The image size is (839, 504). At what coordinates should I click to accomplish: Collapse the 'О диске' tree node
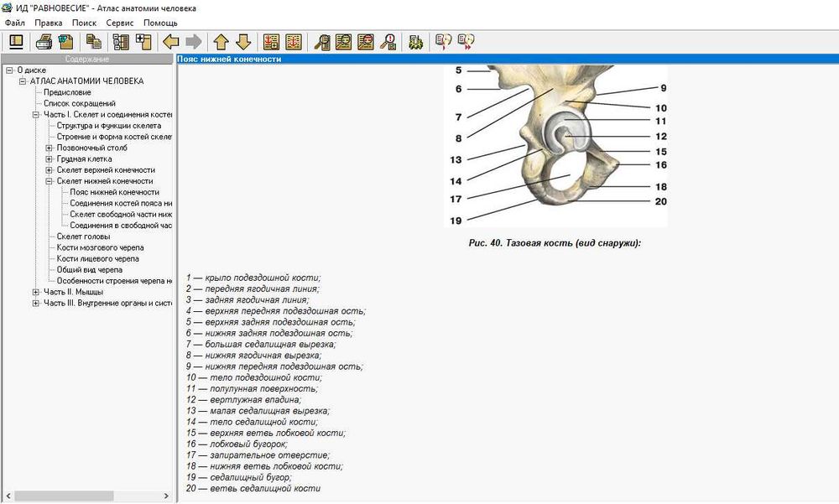pos(9,70)
